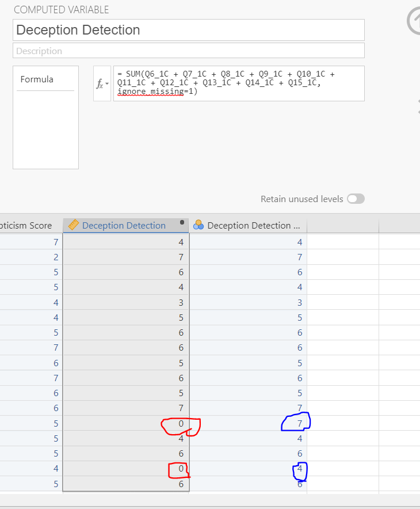Click the up arrow circle icon at top right
The width and height of the screenshot is (420, 509).
click(414, 21)
